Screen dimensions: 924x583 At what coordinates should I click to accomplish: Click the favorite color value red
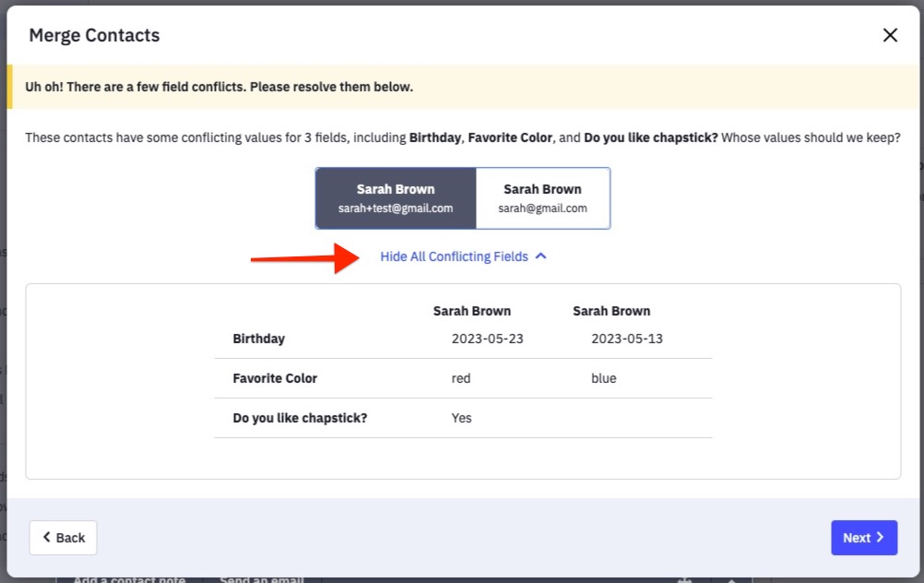tap(461, 378)
